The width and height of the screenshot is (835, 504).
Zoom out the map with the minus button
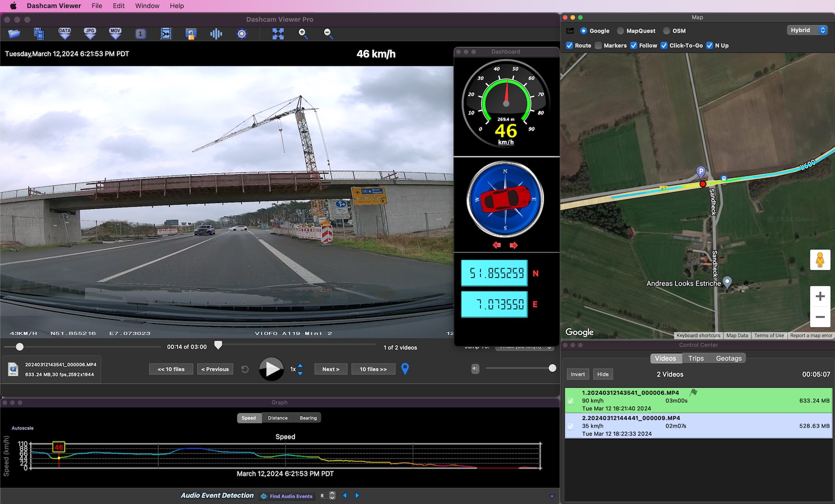tap(820, 317)
